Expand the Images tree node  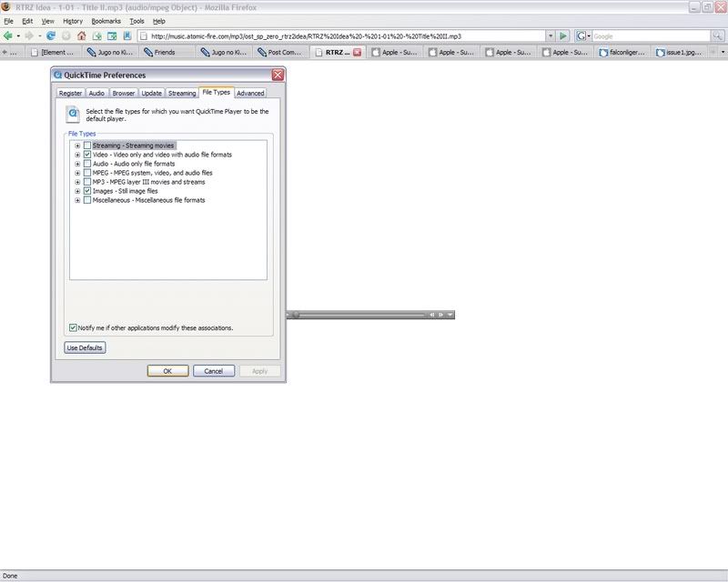77,191
